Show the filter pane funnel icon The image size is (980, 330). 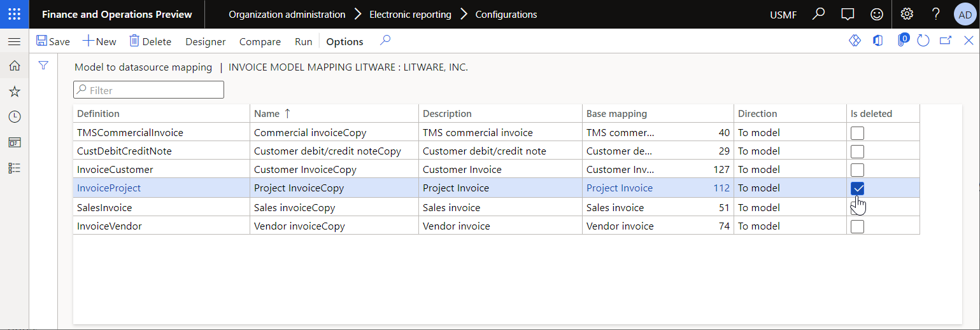pos(43,65)
